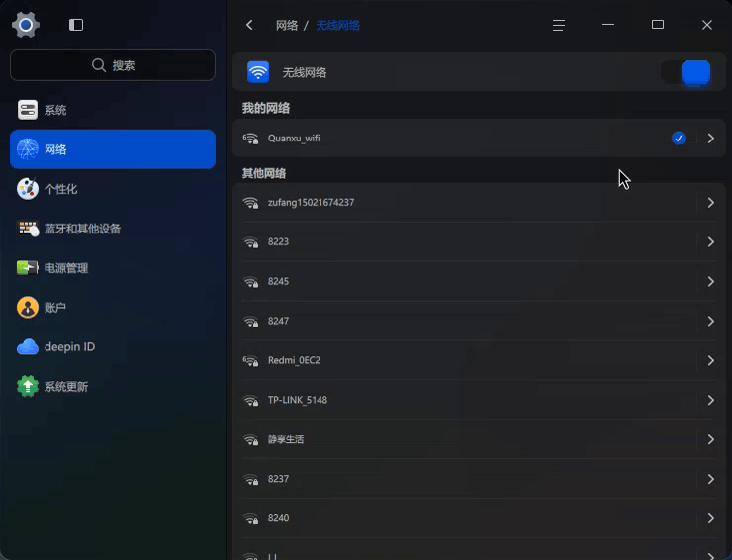Open details chevron for 8240
Screen dimensions: 732x560
[x=710, y=518]
